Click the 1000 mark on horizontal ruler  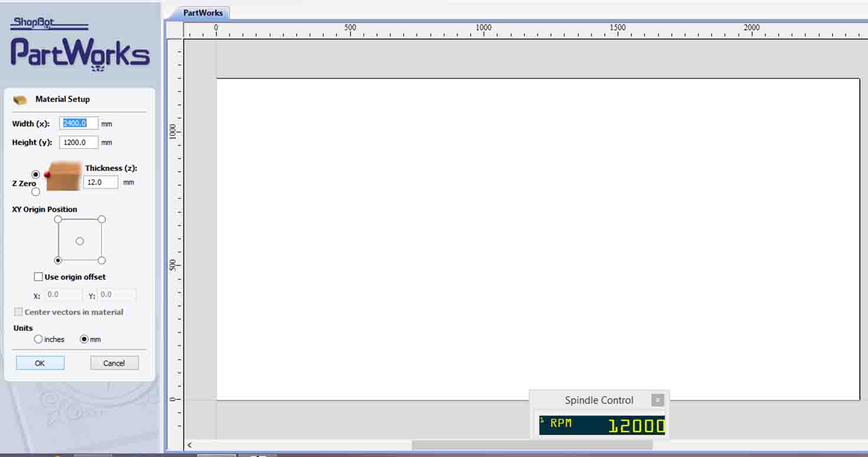point(484,28)
